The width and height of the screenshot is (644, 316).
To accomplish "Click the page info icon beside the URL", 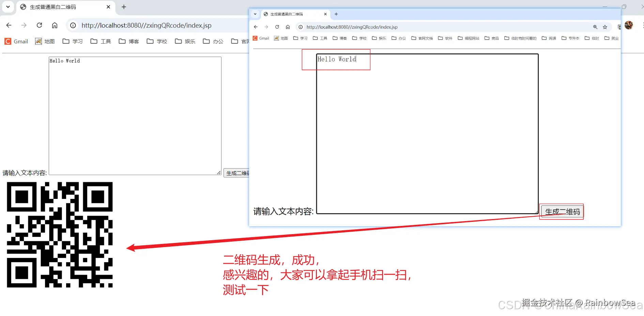I will tap(300, 27).
